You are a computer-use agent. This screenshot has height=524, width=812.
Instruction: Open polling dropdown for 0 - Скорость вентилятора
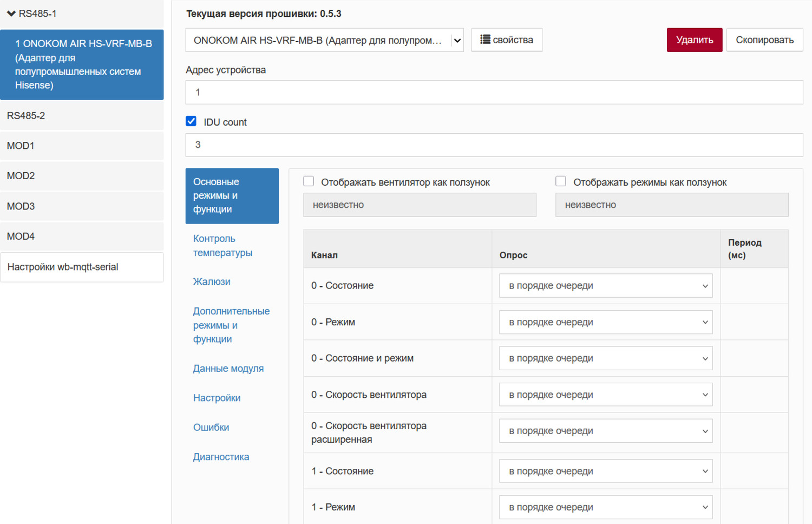[605, 395]
